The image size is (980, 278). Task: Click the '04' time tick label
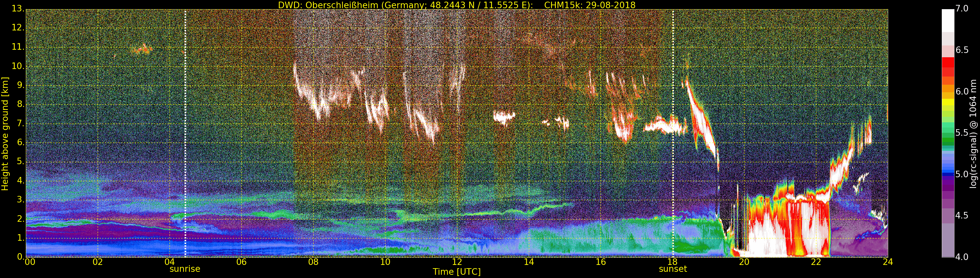pos(170,262)
